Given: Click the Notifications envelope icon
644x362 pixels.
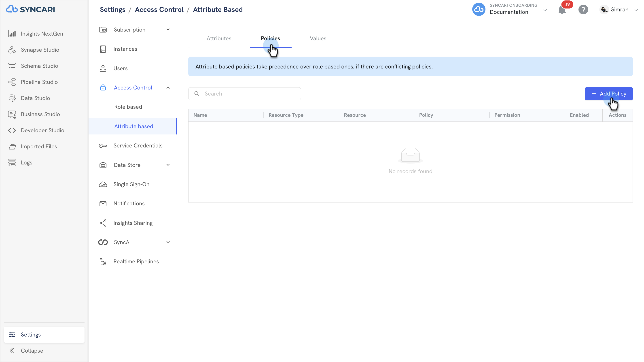Looking at the screenshot, I should [103, 204].
